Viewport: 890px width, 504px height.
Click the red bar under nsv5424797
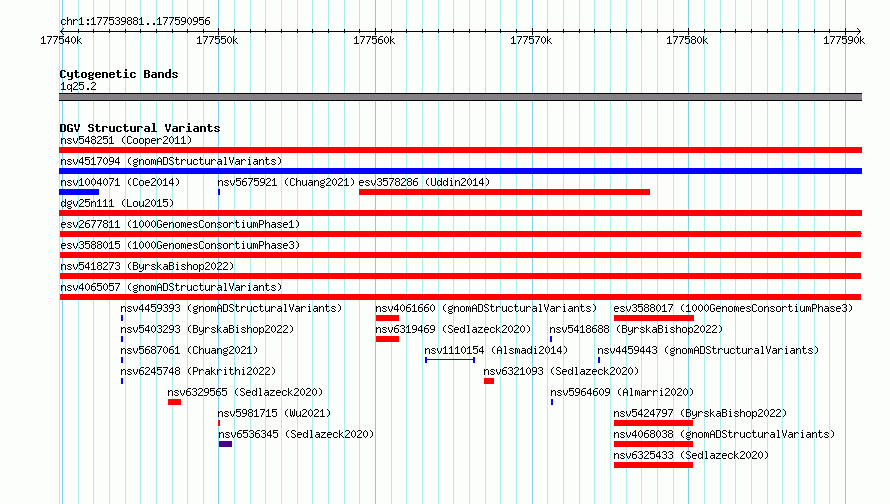pyautogui.click(x=653, y=423)
